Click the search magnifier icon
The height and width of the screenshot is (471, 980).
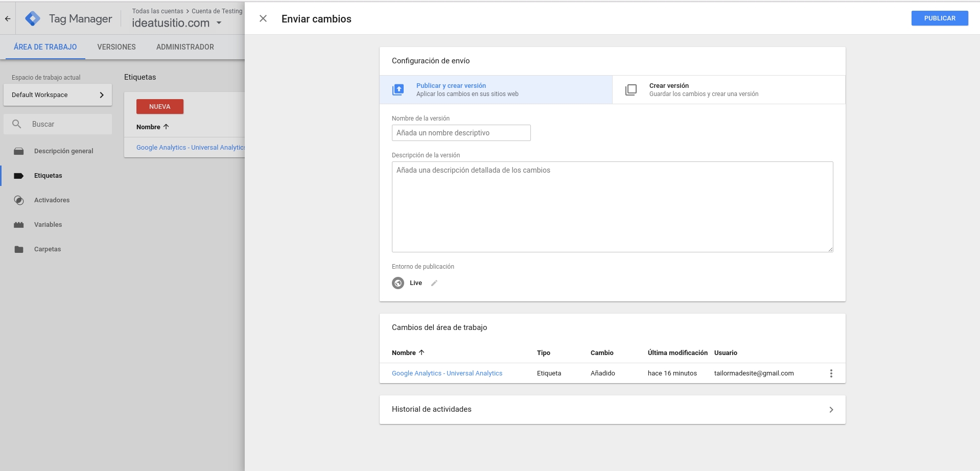point(17,124)
